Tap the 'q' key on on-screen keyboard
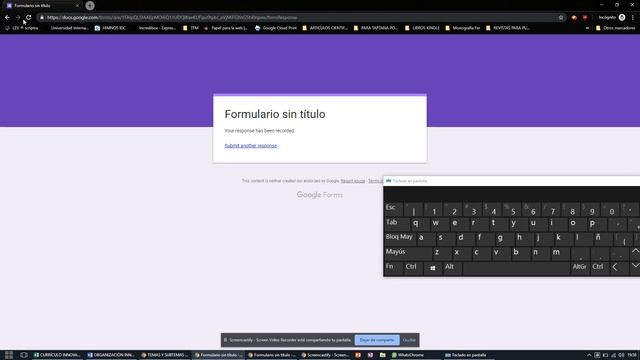640x360 pixels. (420, 223)
